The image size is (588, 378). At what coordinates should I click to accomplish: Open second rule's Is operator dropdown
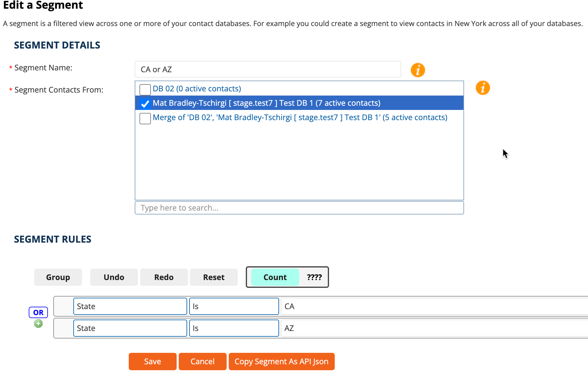point(234,328)
